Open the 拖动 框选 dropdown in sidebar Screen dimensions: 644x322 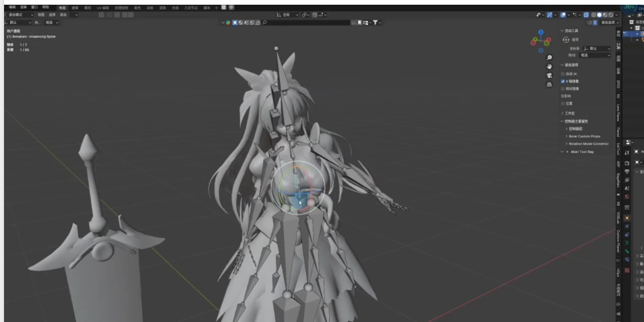click(595, 55)
